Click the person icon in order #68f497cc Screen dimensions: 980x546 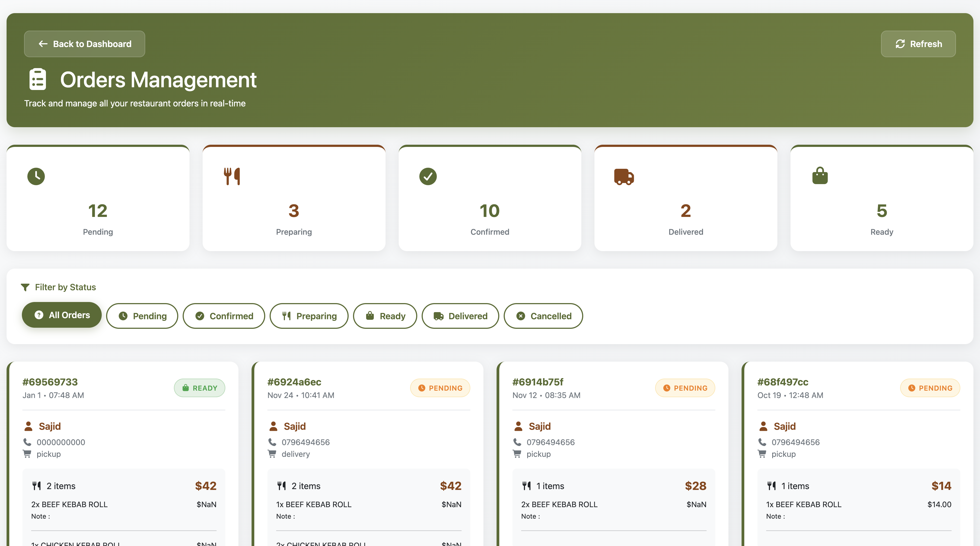[x=763, y=426]
